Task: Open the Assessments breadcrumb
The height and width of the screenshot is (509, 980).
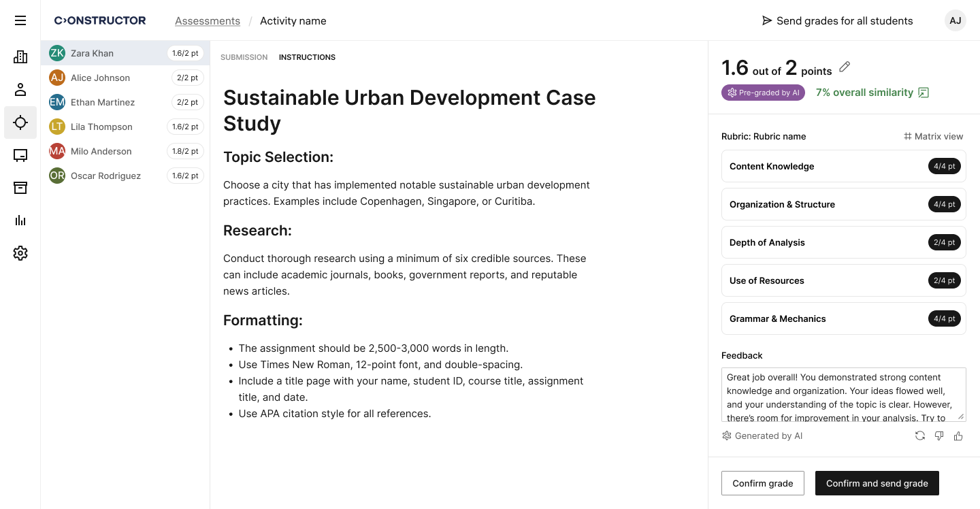Action: click(207, 21)
